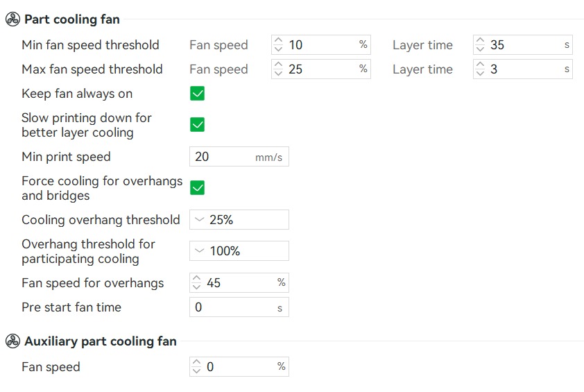Disable Keep fan always on checkbox
584x392 pixels.
pyautogui.click(x=197, y=93)
